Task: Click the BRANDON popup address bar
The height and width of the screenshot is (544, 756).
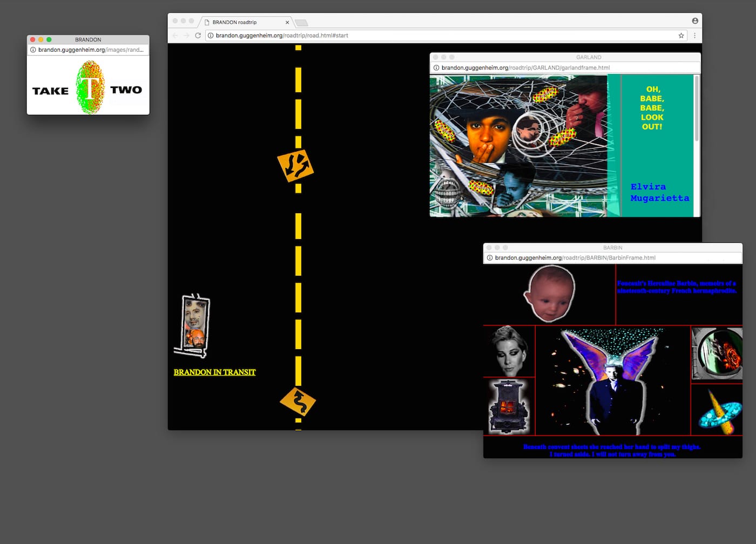Action: point(88,50)
